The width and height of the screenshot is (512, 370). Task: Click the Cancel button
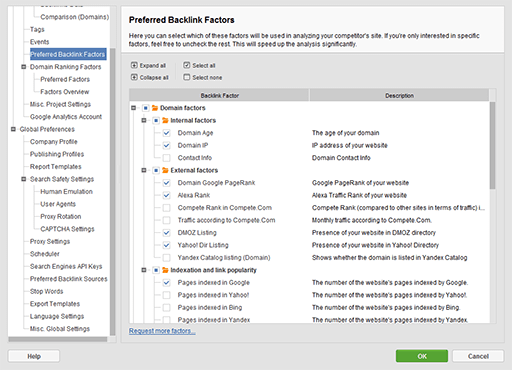click(x=478, y=356)
